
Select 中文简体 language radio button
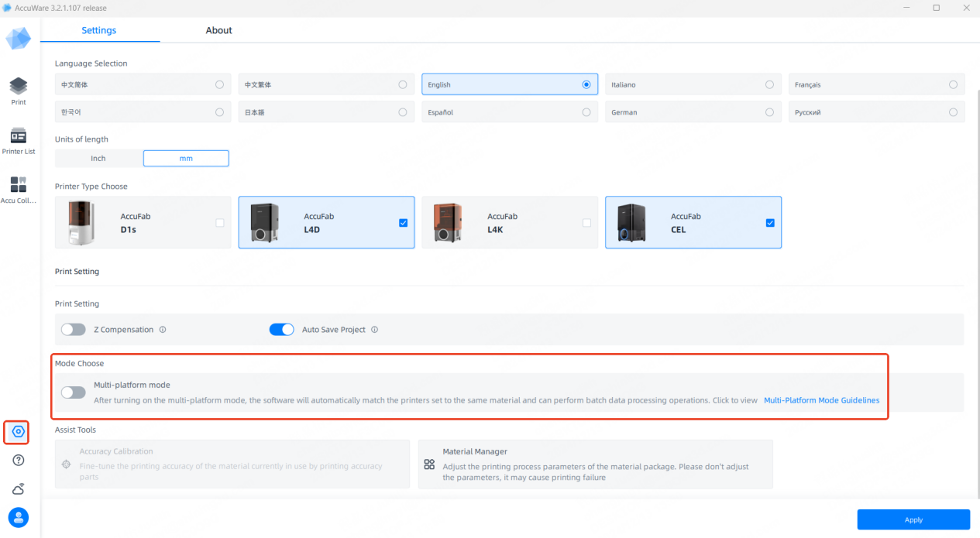click(220, 84)
